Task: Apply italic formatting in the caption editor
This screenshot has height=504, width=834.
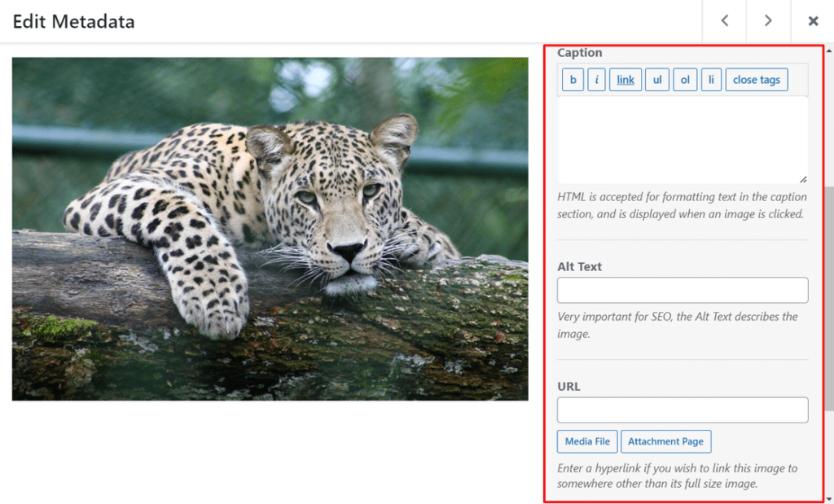Action: [x=596, y=79]
